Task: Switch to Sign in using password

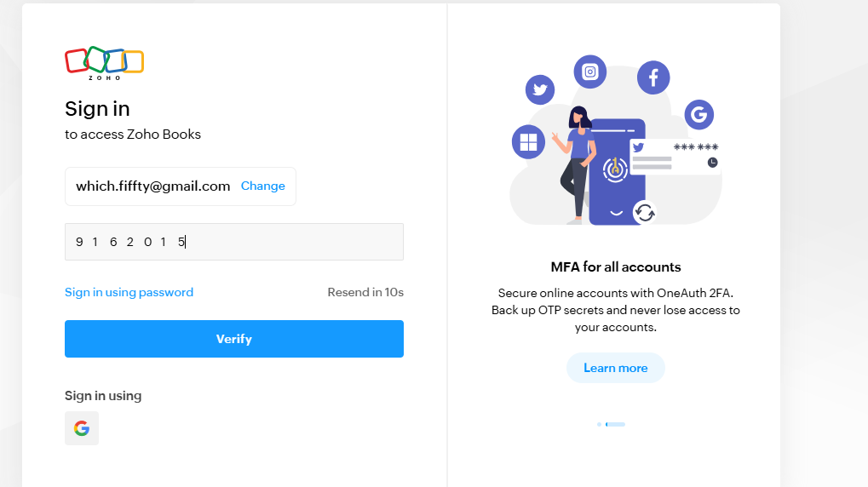Action: pyautogui.click(x=129, y=292)
